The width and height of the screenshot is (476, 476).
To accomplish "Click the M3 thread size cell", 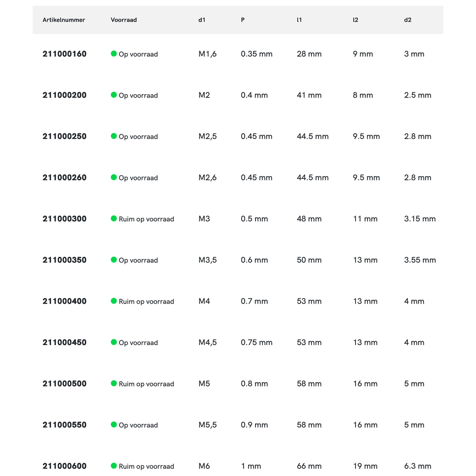I will coord(204,219).
